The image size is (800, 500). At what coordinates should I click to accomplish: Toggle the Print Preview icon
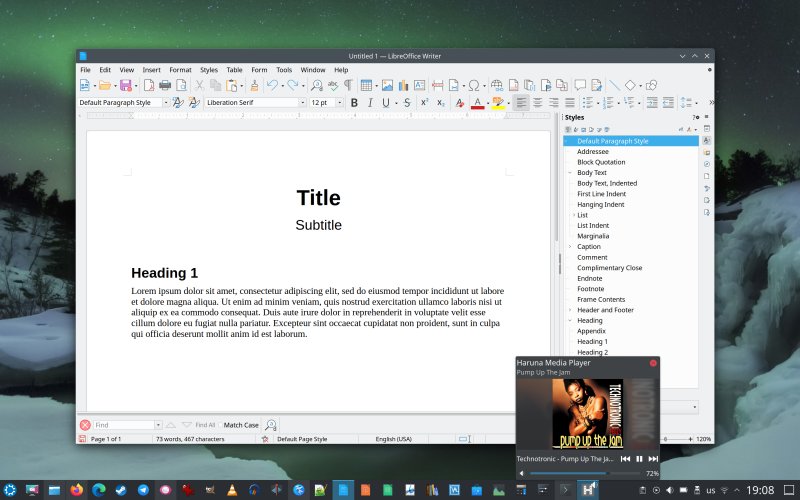coord(181,85)
